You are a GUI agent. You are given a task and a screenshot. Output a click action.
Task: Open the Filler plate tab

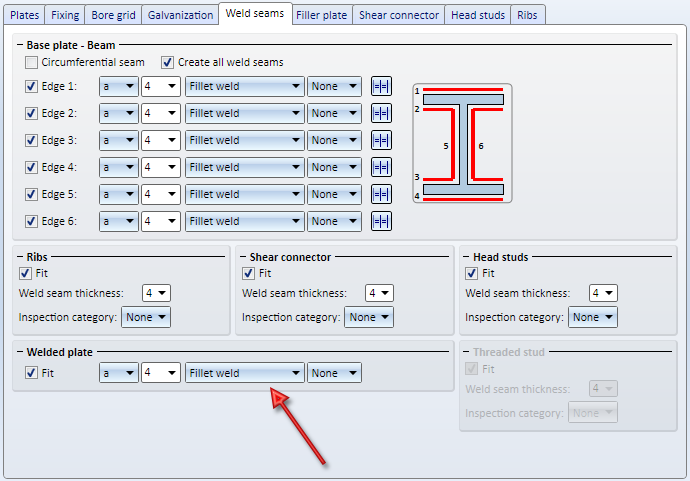[x=321, y=15]
